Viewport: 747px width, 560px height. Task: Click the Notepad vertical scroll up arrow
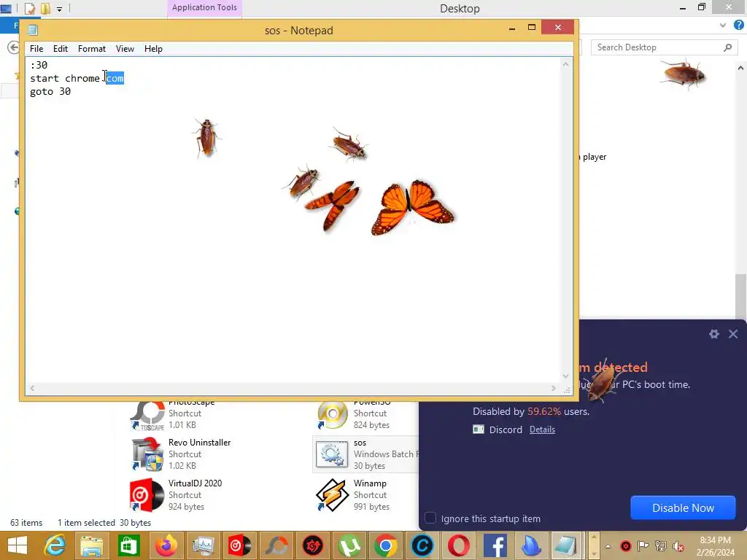[x=565, y=64]
